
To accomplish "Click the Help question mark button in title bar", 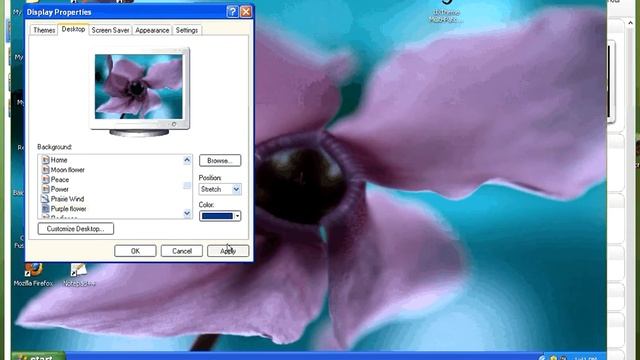I will pyautogui.click(x=232, y=12).
